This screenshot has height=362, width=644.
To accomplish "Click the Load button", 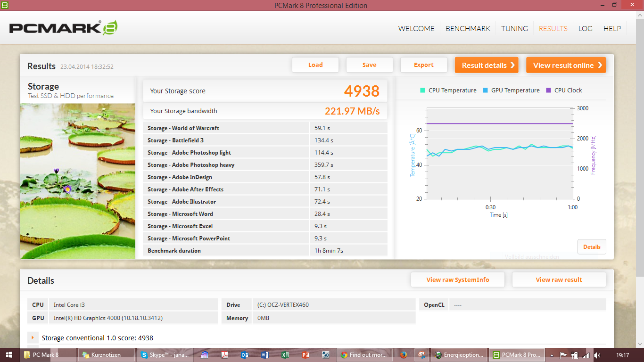I will coord(315,65).
